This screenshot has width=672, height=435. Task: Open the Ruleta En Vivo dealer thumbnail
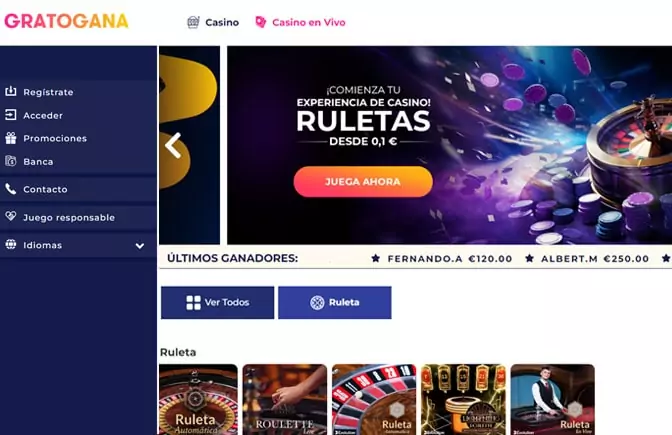pos(552,399)
